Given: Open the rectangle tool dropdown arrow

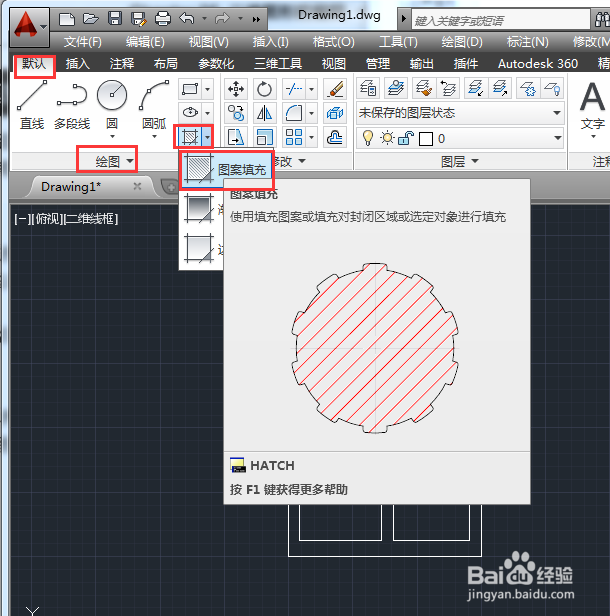Looking at the screenshot, I should click(x=207, y=89).
